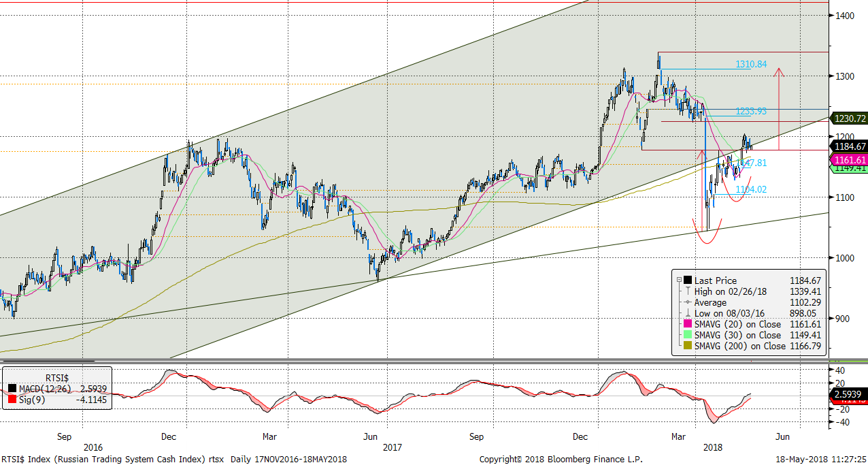Click the black Last Price color swatch
Viewport: 868px width, 465px height.
(688, 280)
